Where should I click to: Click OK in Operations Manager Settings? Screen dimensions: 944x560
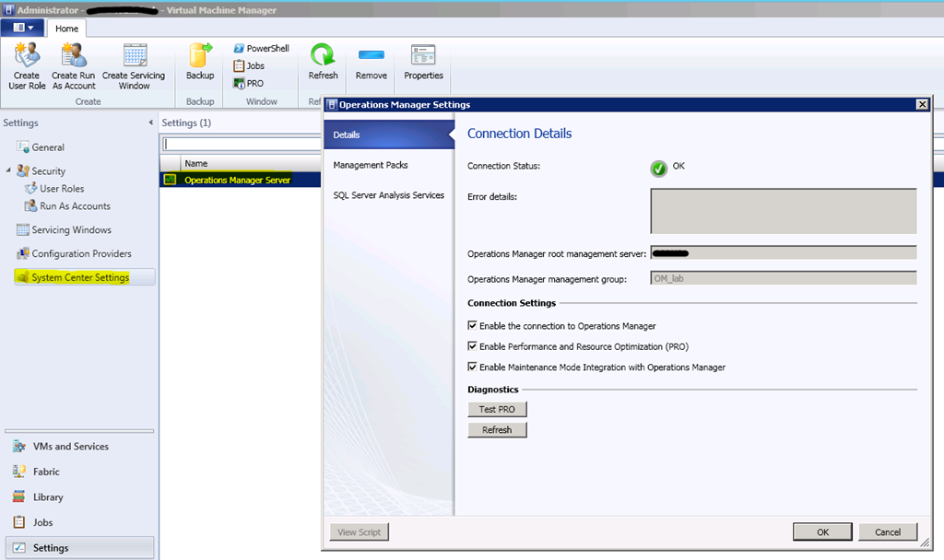pos(821,531)
